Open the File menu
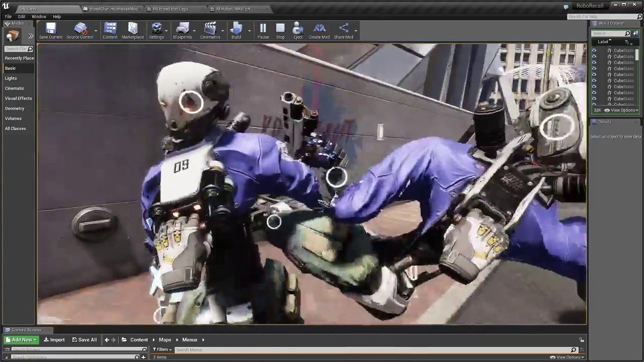This screenshot has height=362, width=644. click(9, 17)
